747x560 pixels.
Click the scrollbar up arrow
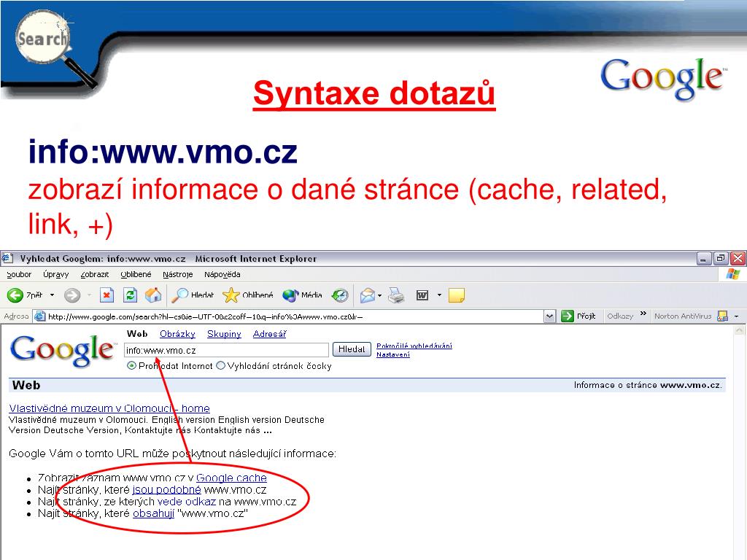click(740, 330)
